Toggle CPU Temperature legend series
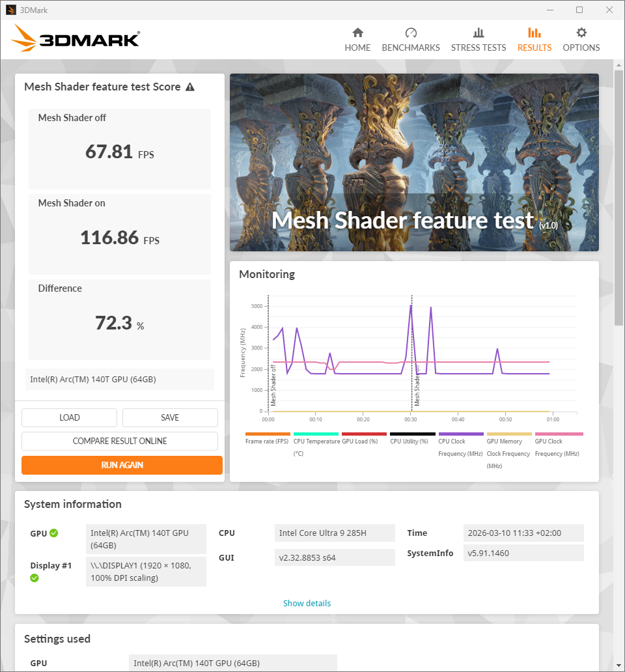Screen dimensions: 625x672 316,434
